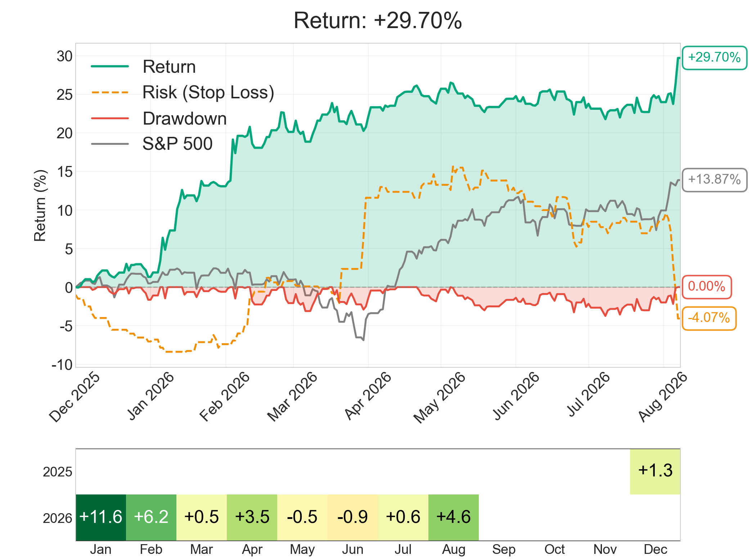Select the August +4.6 heatmap cell
This screenshot has width=756, height=560.
tap(454, 517)
